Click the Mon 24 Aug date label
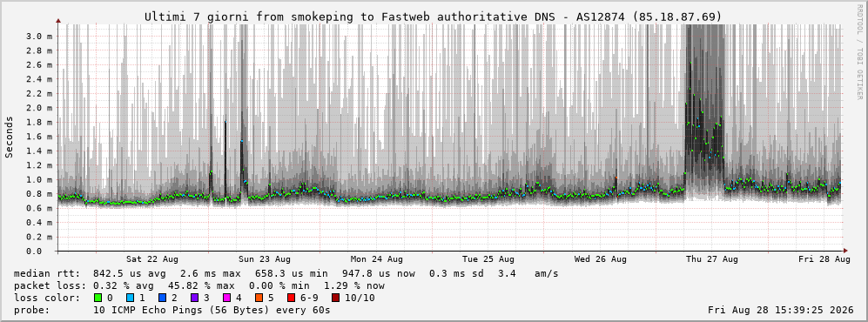The image size is (868, 322). point(376,259)
